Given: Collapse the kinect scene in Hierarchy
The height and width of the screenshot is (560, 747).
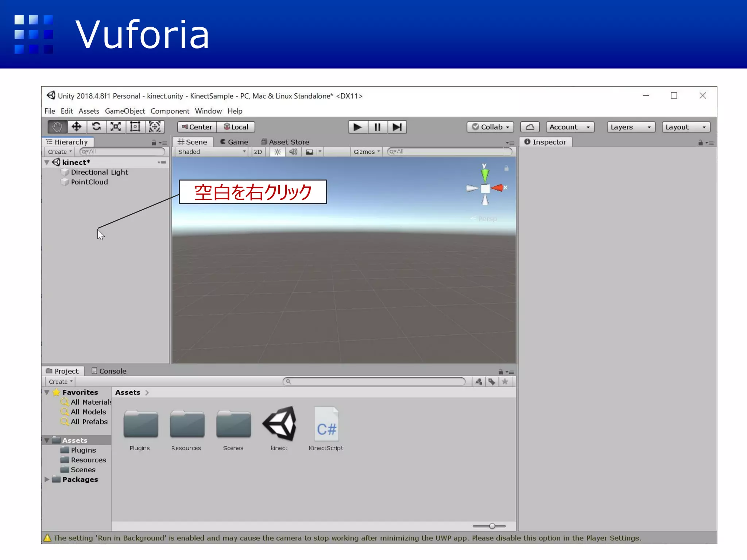Looking at the screenshot, I should pos(47,163).
